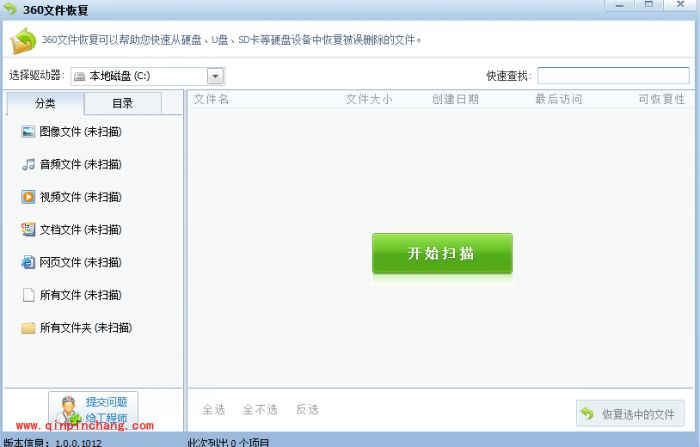Click the disk icon in drive selector
Screen dimensions: 700x447
pyautogui.click(x=79, y=77)
